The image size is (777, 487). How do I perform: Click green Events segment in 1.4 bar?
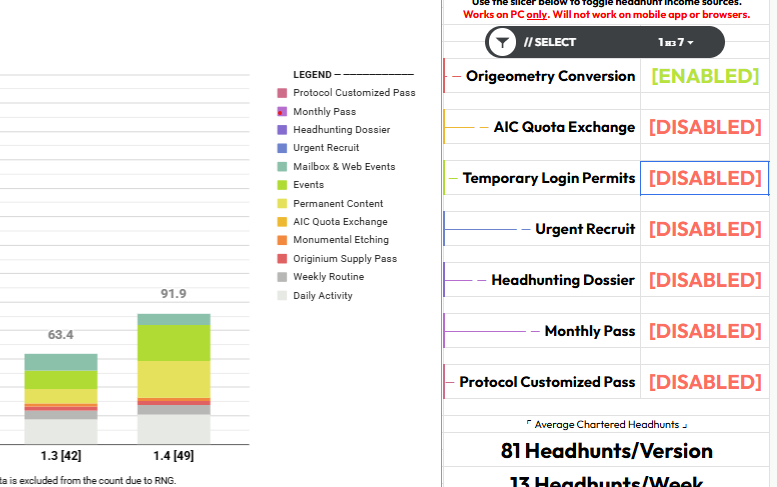(174, 343)
